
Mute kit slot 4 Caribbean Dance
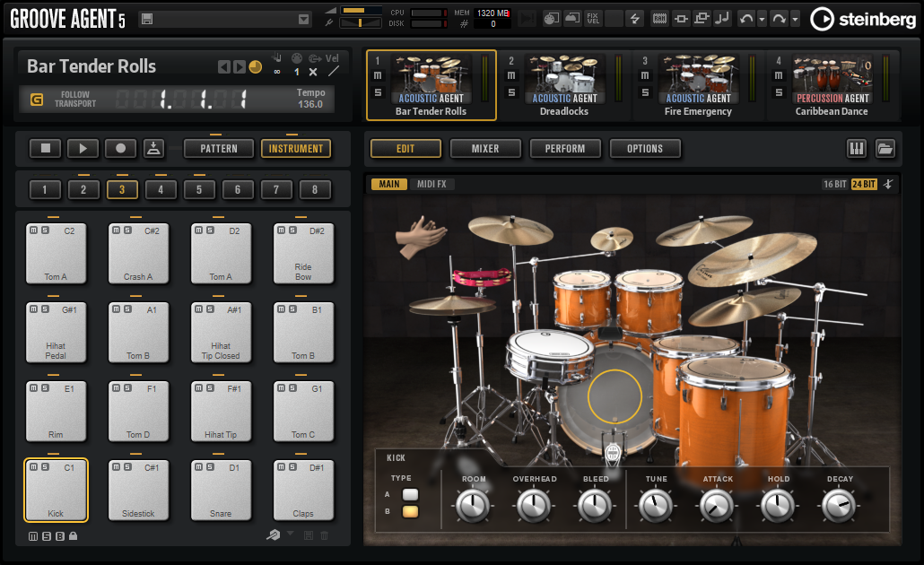[779, 75]
